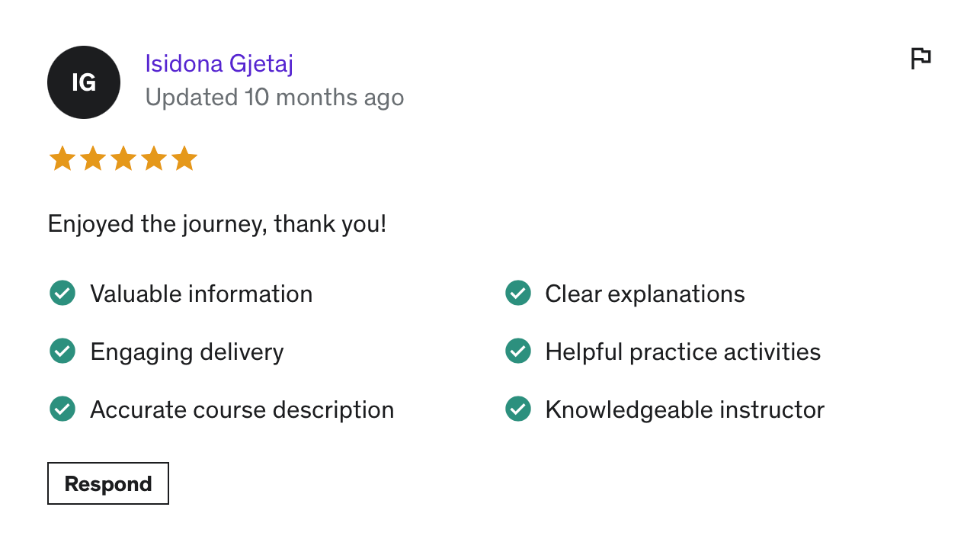
Task: Click the Engaging delivery checkmark
Action: (x=62, y=351)
